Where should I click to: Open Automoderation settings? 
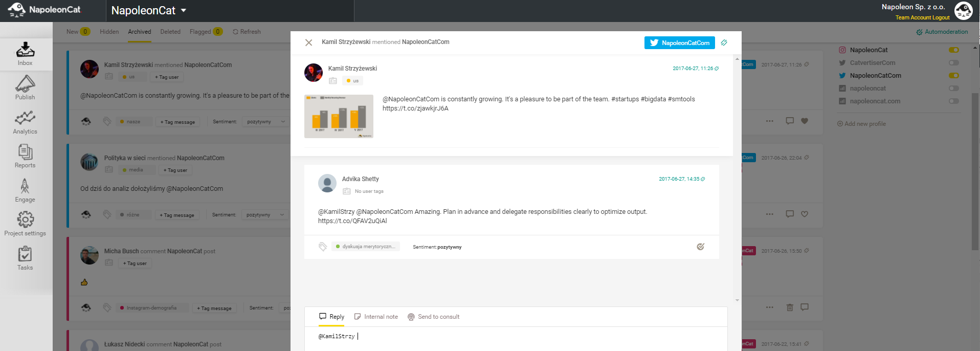pyautogui.click(x=942, y=32)
